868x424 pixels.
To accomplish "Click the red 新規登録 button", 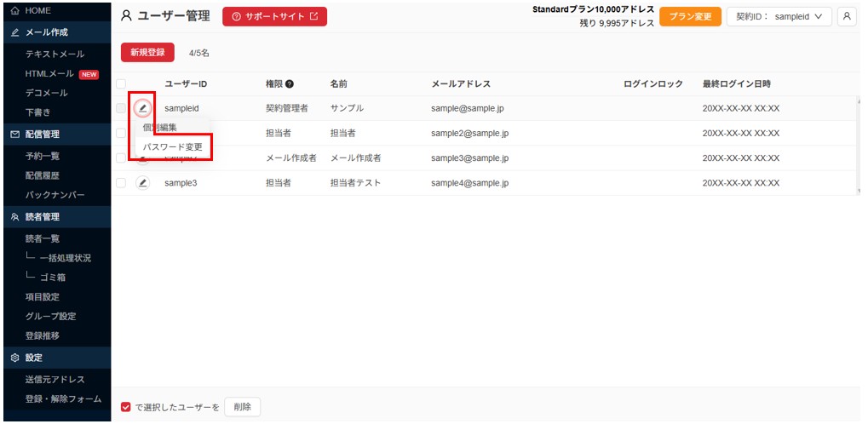I will [147, 53].
